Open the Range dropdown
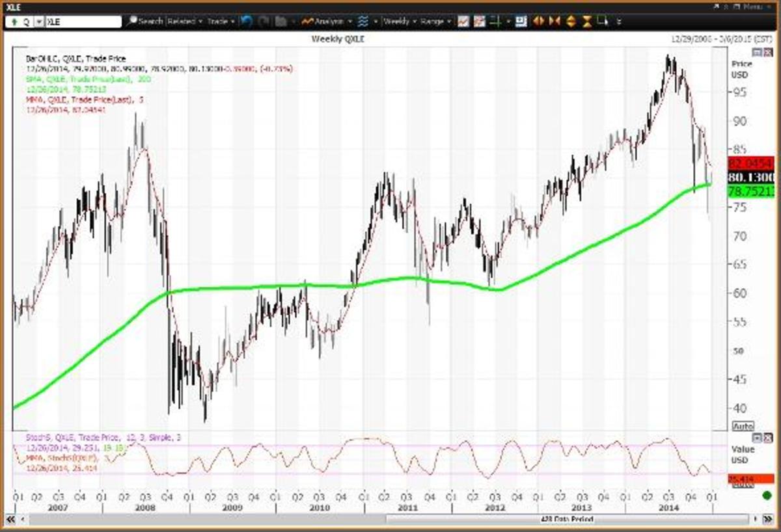Screen dimensions: 781x532 435,21
